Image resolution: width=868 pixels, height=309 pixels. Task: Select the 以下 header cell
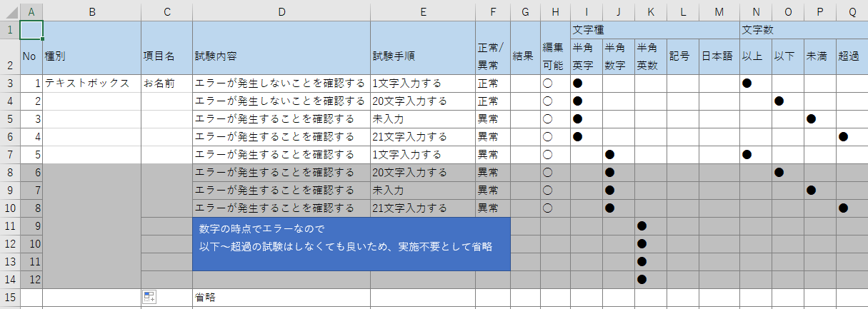[x=788, y=56]
